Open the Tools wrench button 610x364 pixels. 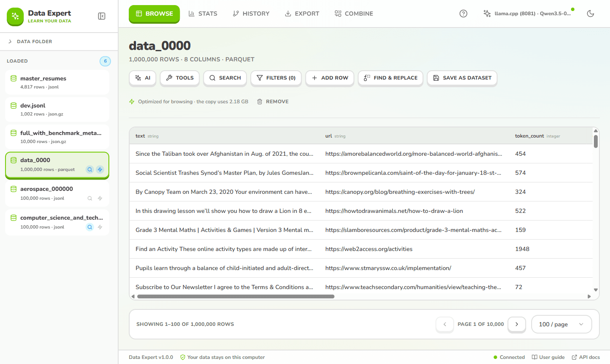(x=180, y=78)
